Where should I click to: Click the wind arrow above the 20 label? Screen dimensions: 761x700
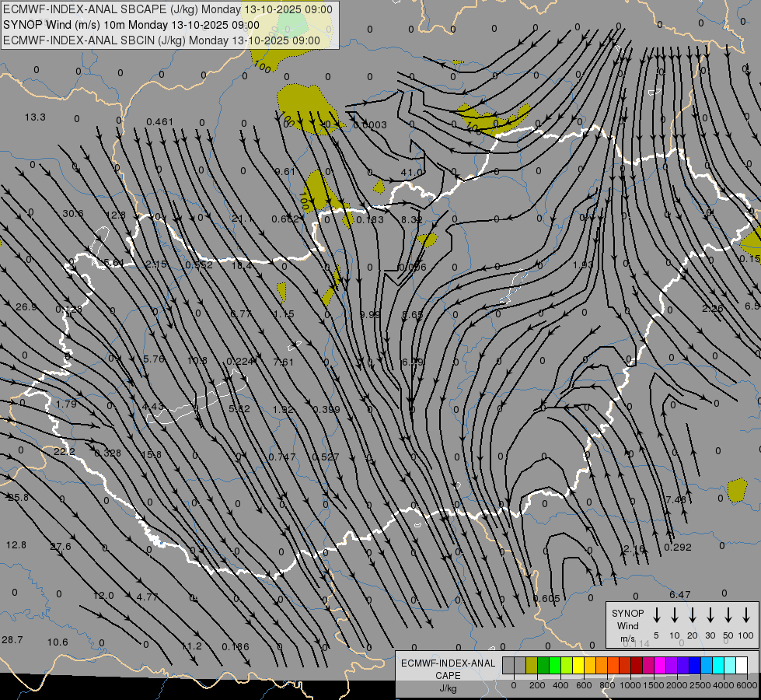[693, 615]
